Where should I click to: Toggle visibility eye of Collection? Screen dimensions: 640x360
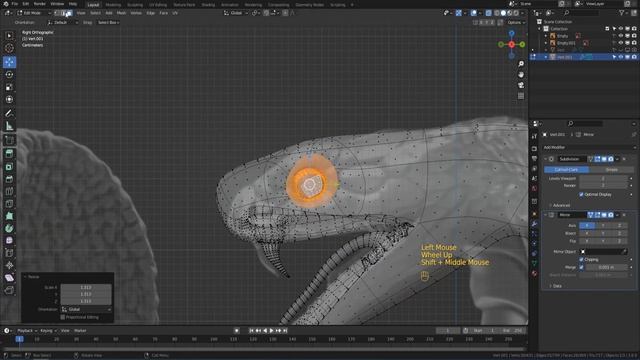(x=620, y=29)
